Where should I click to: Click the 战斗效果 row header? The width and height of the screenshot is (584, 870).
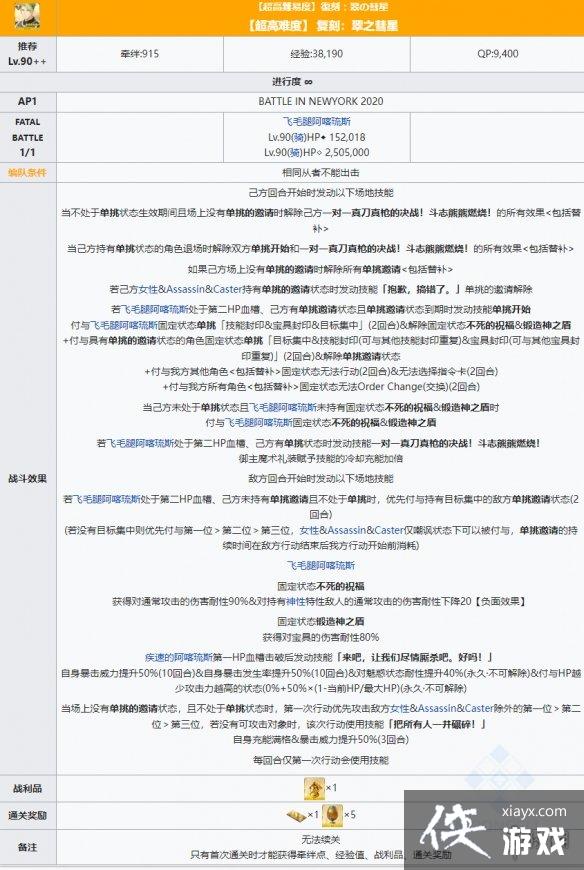pyautogui.click(x=27, y=478)
